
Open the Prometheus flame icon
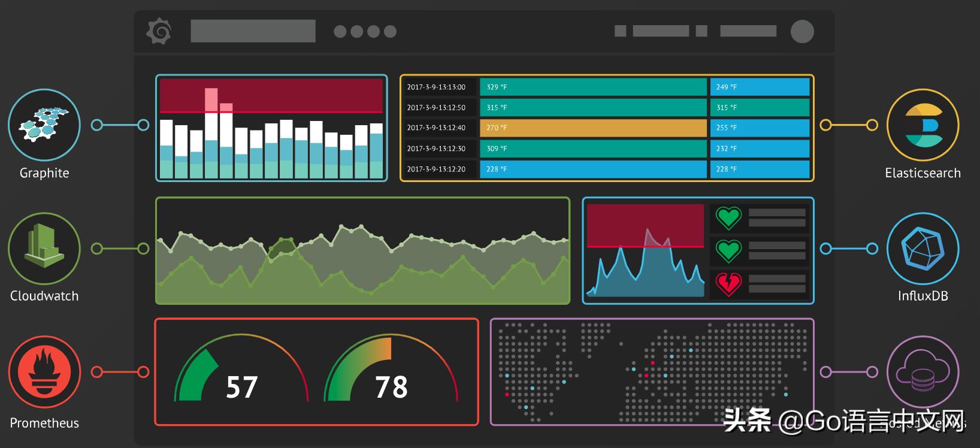pos(44,372)
